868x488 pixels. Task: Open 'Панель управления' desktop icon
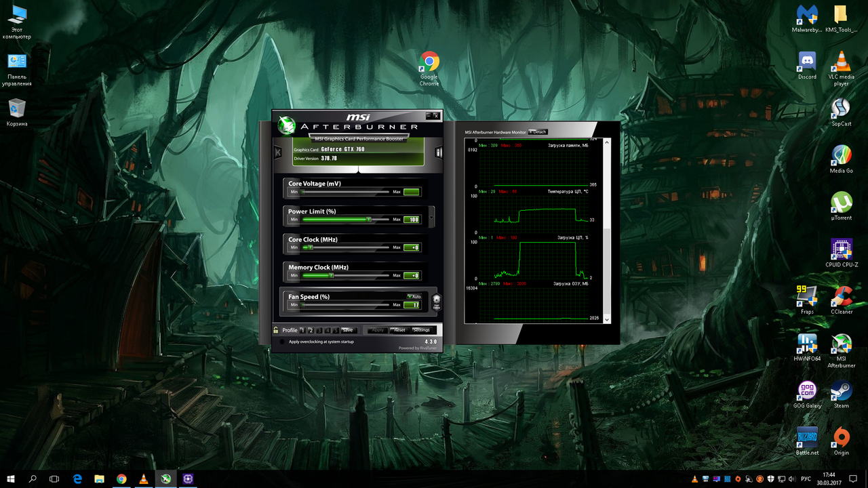pyautogui.click(x=17, y=69)
